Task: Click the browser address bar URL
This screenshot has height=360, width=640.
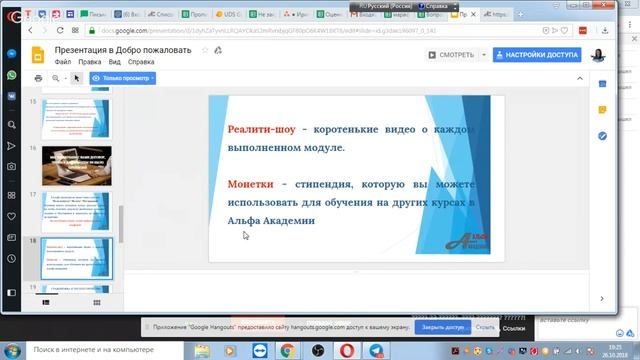Action: point(269,31)
